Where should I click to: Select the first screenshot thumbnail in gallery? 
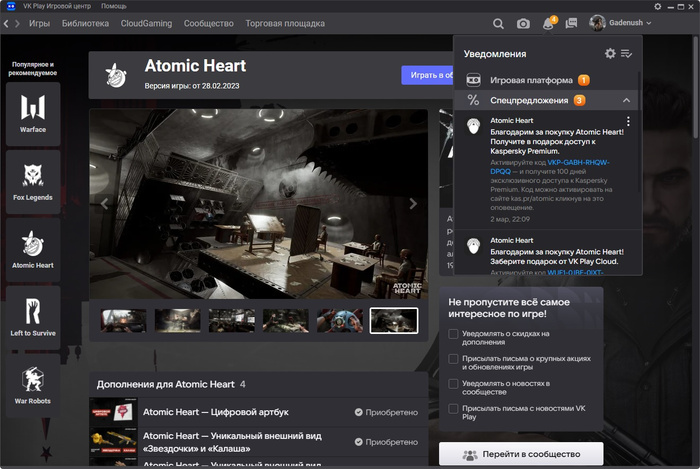click(x=124, y=320)
